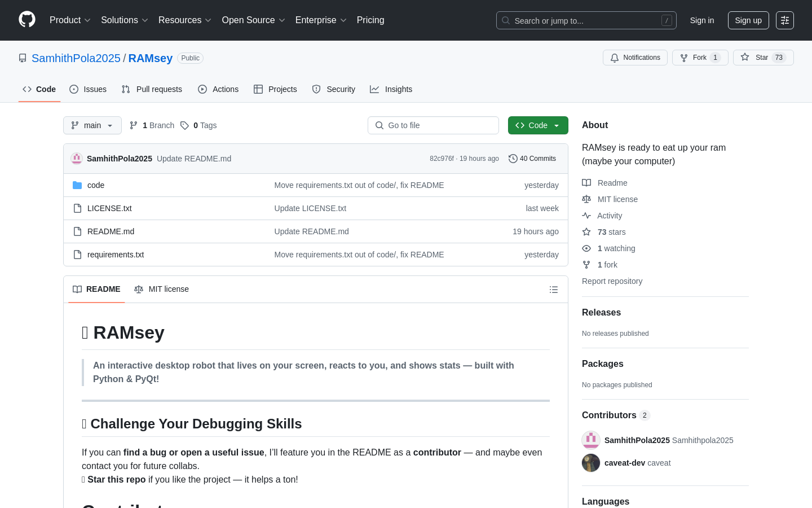Expand the Open Source menu
The image size is (812, 508).
click(254, 20)
